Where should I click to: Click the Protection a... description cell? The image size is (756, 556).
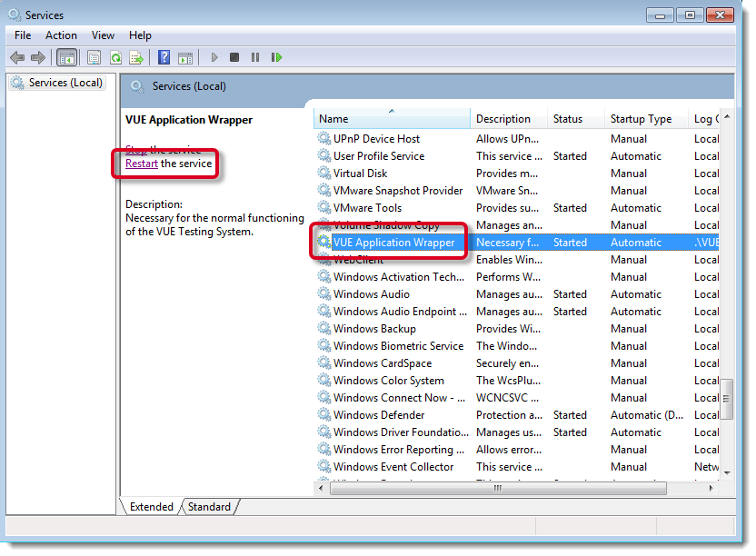(509, 415)
